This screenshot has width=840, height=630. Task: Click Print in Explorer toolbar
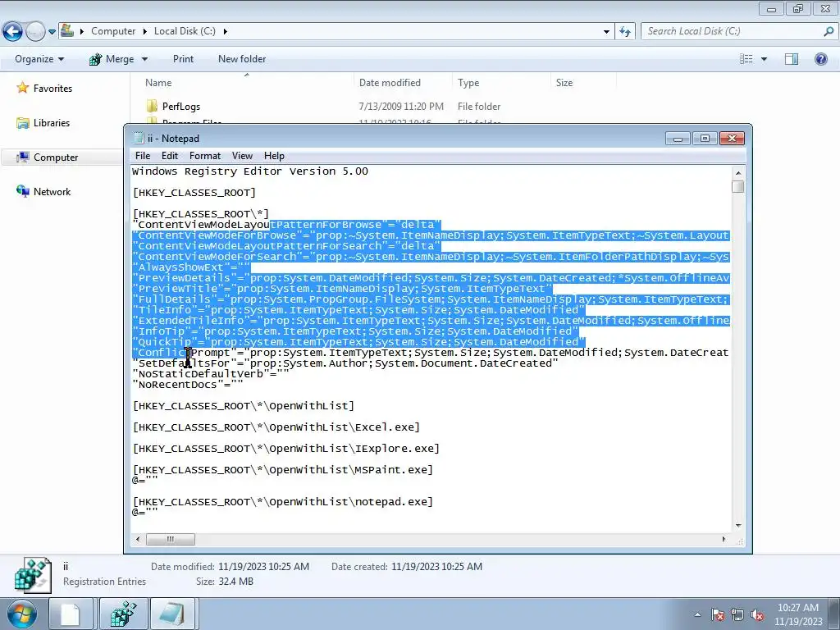tap(183, 59)
